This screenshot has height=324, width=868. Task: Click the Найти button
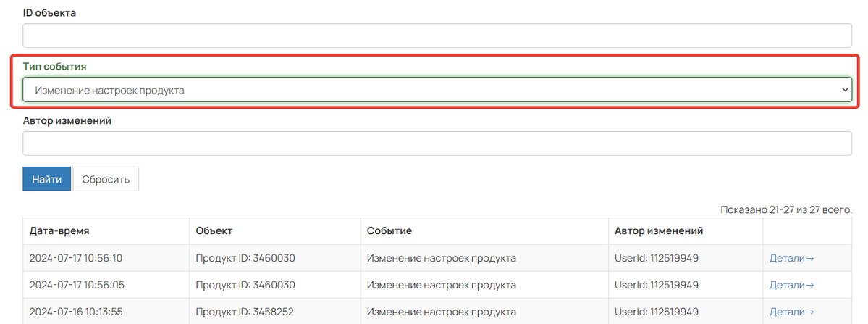(46, 180)
